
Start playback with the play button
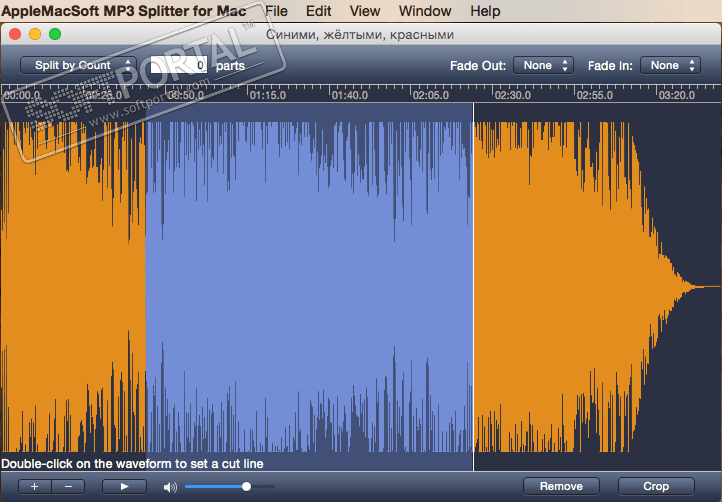point(124,486)
